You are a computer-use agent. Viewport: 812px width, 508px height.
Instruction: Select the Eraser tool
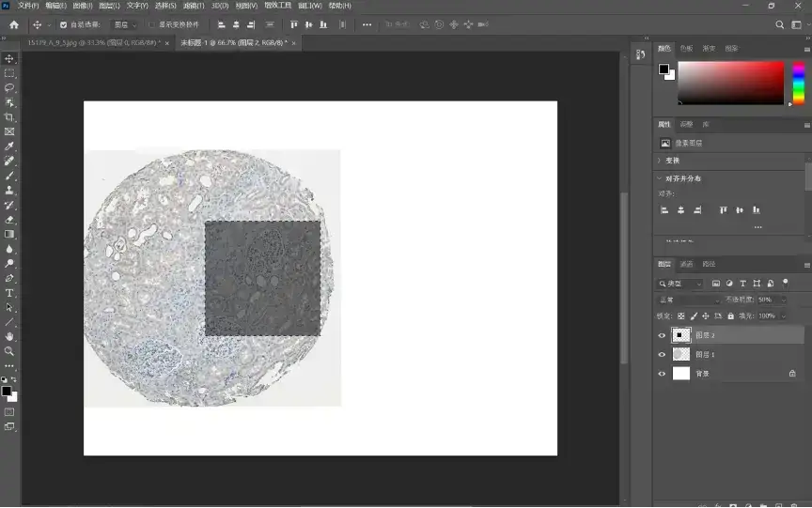coord(9,220)
